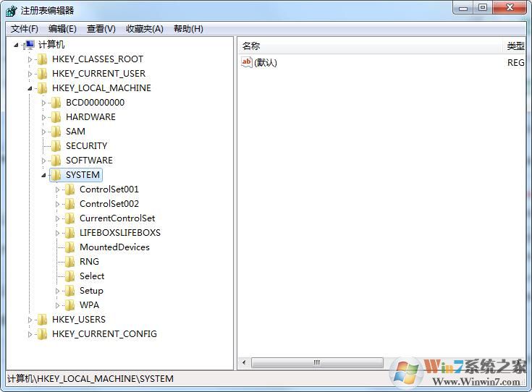The image size is (532, 392).
Task: Expand HKEY_CURRENT_CONFIG with its arrow
Action: click(30, 334)
